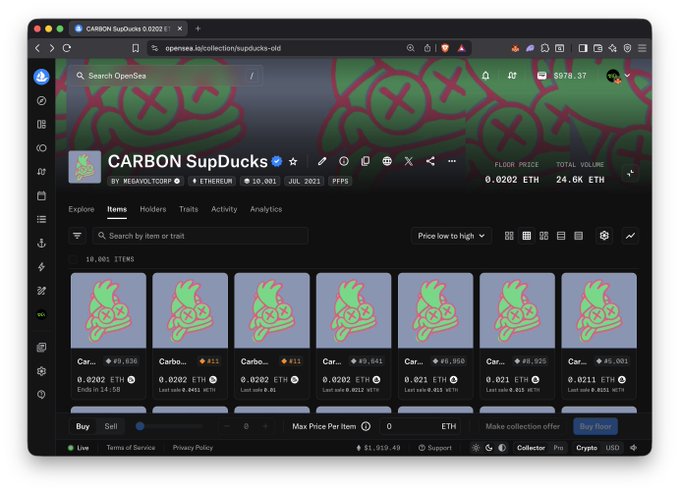Screen dimensions: 680x493
Task: Click the collection info icon near title
Action: [344, 161]
